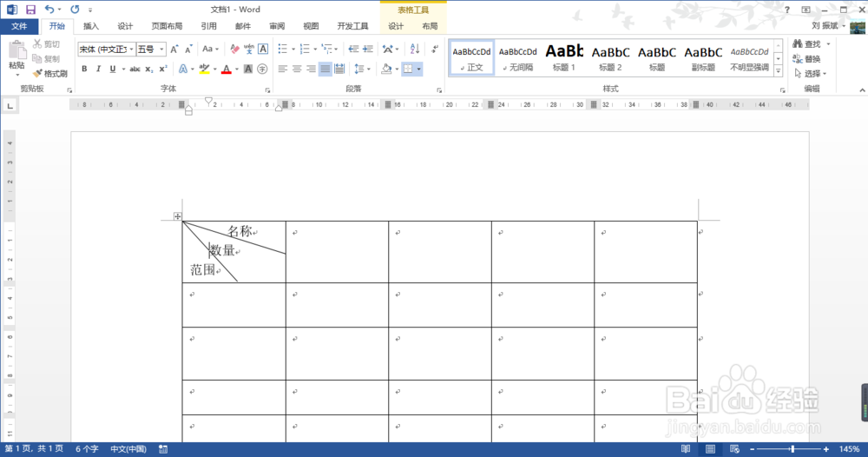Toggle underline formatting

coord(112,69)
